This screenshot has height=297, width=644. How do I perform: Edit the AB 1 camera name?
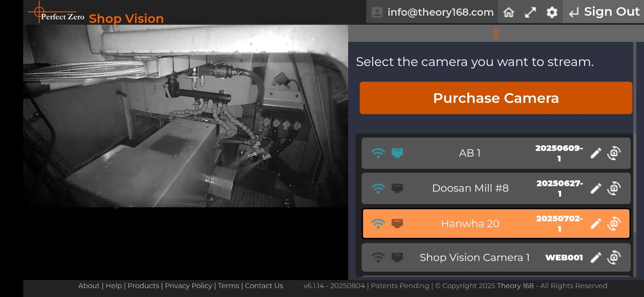tap(596, 153)
